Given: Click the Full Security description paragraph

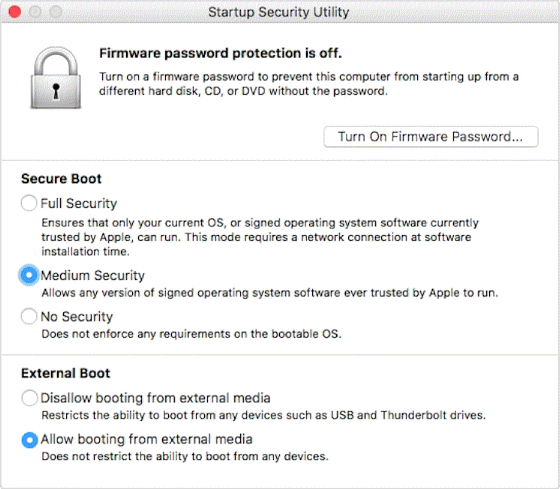Looking at the screenshot, I should click(260, 237).
